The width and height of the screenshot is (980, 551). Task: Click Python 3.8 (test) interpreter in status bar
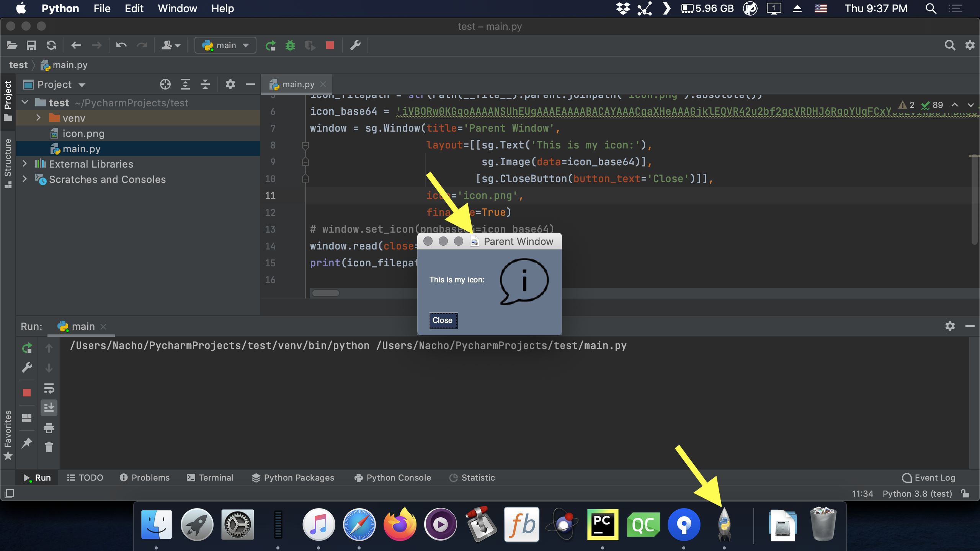[917, 494]
